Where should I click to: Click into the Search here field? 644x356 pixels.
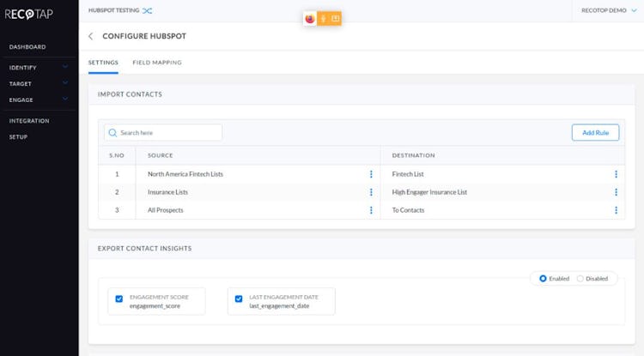pos(163,133)
